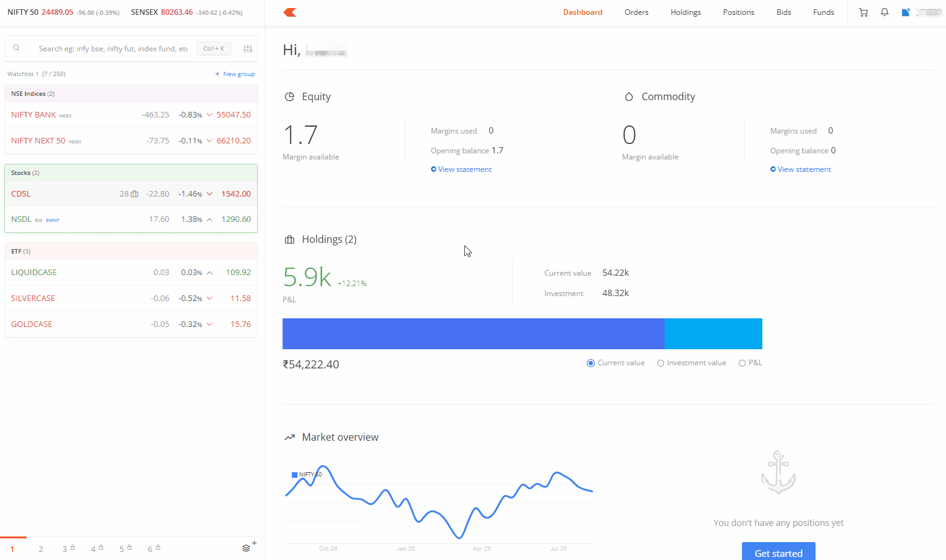Click the search magnifier icon

(17, 48)
